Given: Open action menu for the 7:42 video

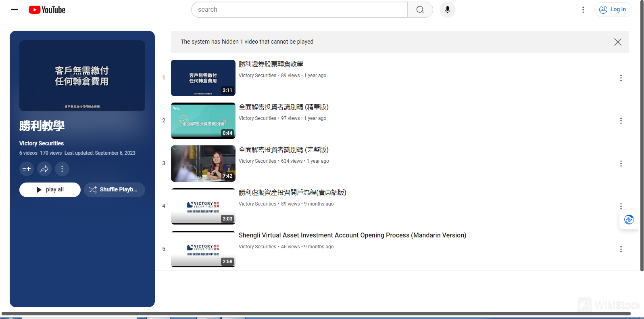Looking at the screenshot, I should click(621, 164).
